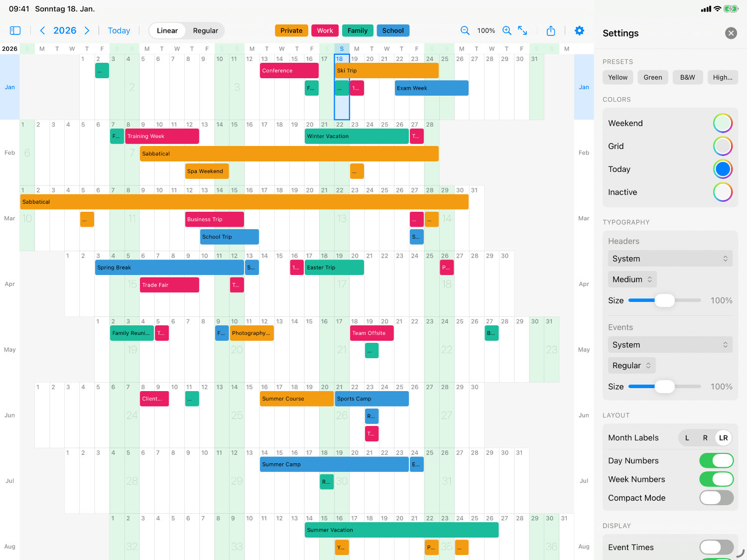The image size is (747, 560).
Task: Click the zoom in magnifier icon
Action: (506, 30)
